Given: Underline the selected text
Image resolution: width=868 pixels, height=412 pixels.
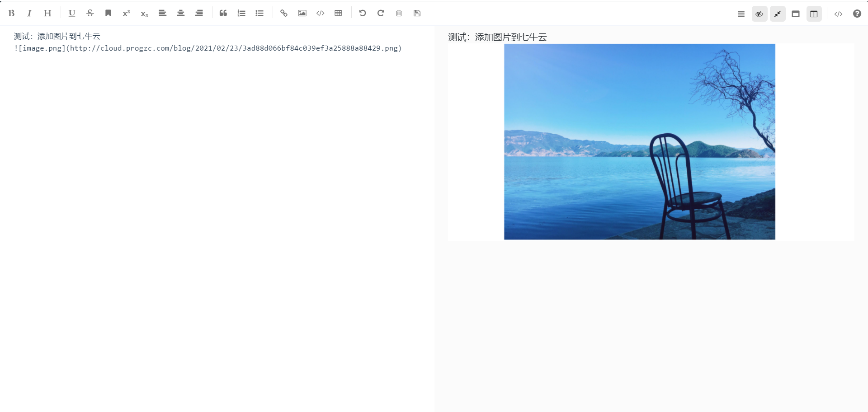Looking at the screenshot, I should point(72,13).
